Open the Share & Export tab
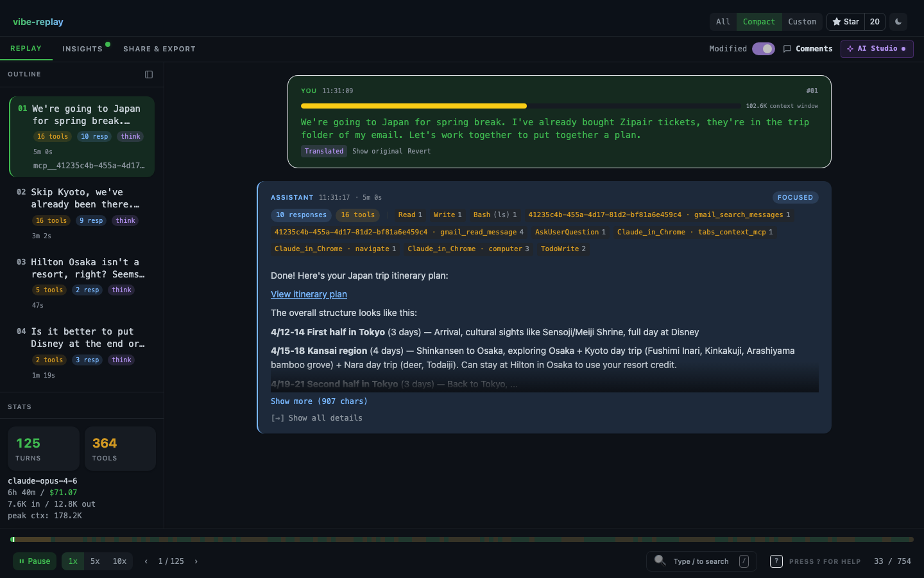 click(159, 49)
